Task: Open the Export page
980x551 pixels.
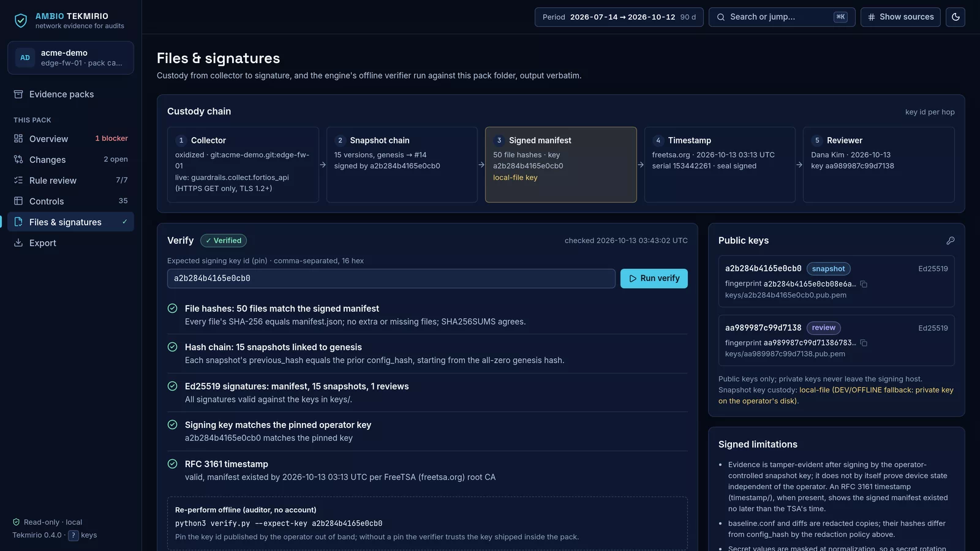Action: [x=70, y=243]
